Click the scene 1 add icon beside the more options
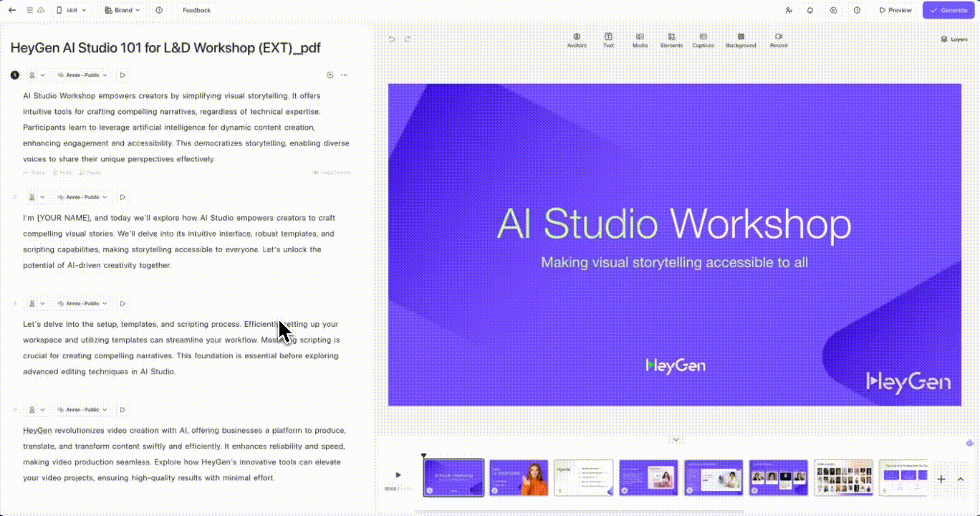980x516 pixels. 330,75
